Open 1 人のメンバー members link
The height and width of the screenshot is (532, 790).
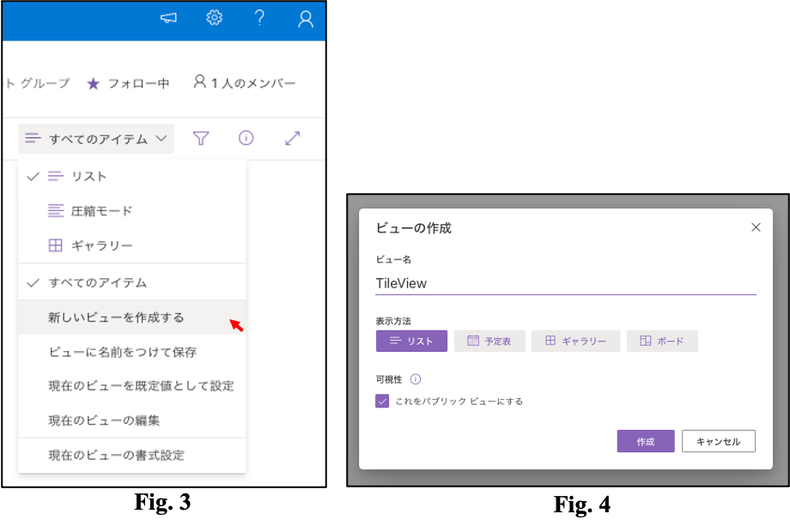(x=245, y=82)
